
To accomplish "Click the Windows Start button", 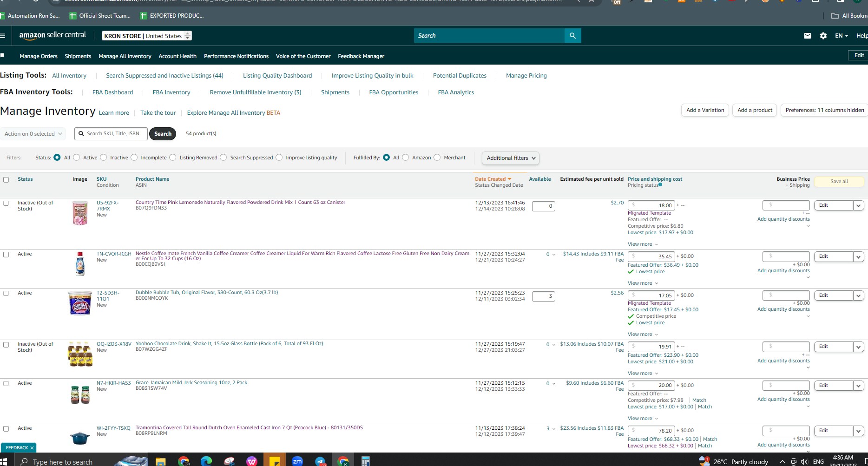I will tap(4, 461).
